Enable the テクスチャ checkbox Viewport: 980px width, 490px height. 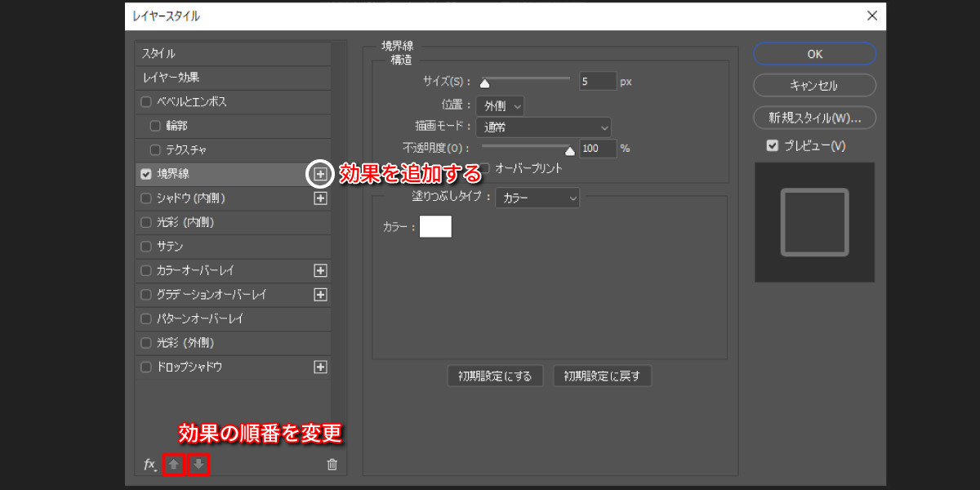[155, 150]
